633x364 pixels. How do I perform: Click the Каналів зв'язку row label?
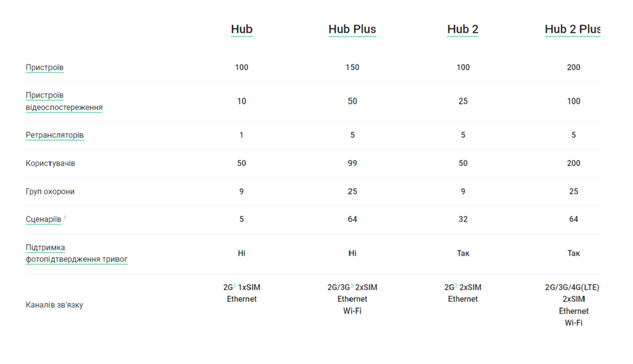pos(54,305)
